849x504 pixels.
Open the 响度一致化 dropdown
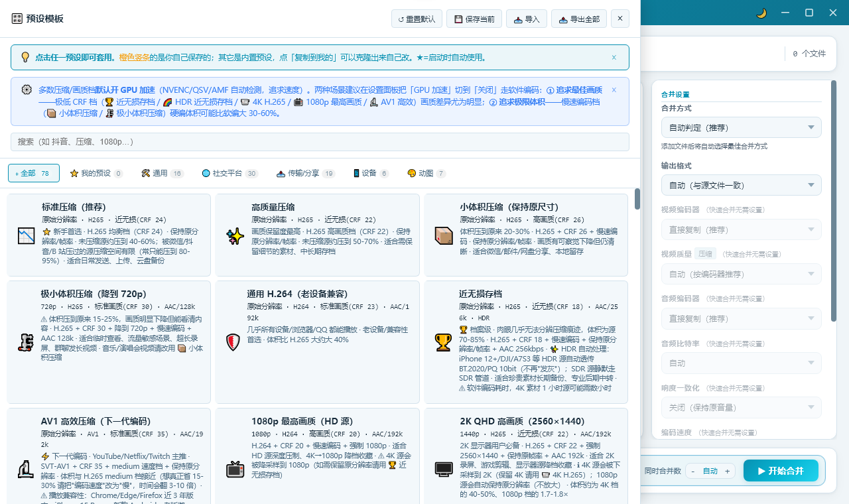[x=742, y=407]
